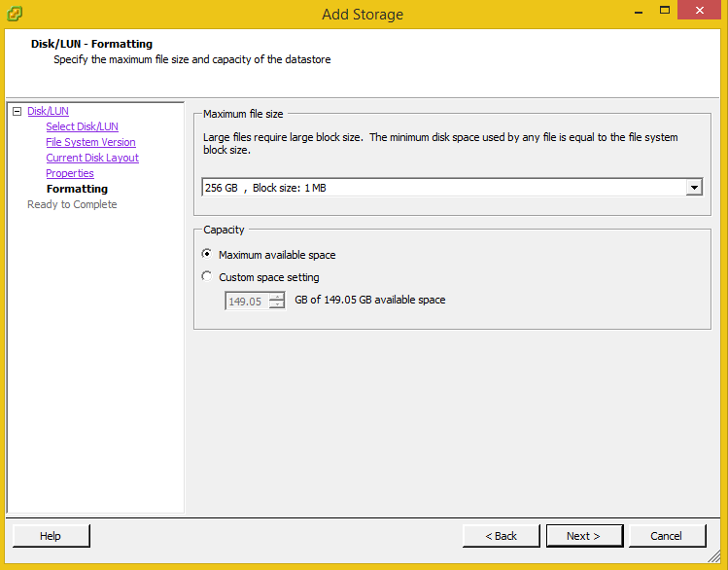The width and height of the screenshot is (728, 570).
Task: Go to the Select Disk/LUN step
Action: pos(82,126)
